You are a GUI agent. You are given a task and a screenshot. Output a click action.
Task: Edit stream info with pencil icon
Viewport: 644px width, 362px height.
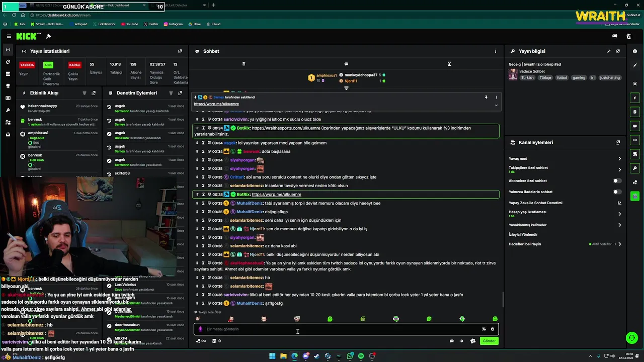pyautogui.click(x=609, y=51)
